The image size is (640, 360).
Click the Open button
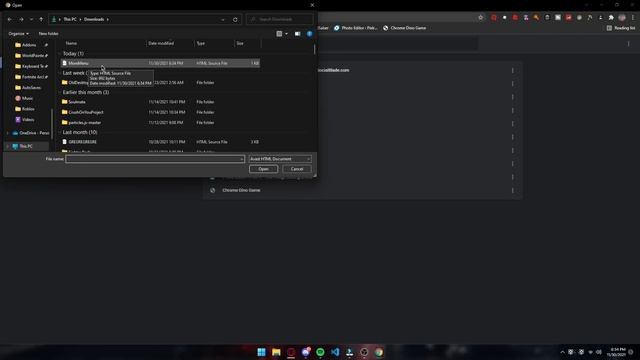point(263,169)
